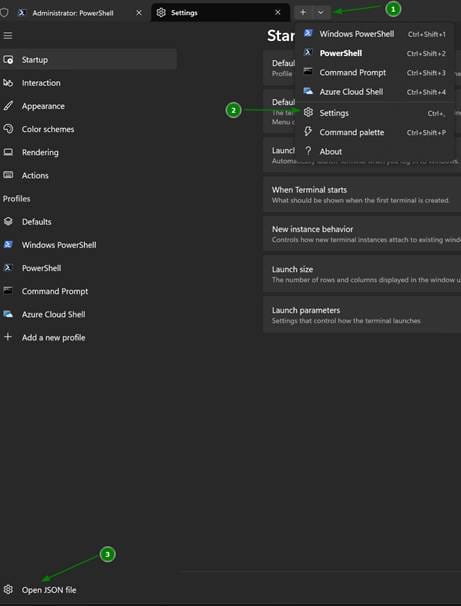Click the Azure Cloud Shell icon in dropdown menu
The width and height of the screenshot is (461, 606).
(308, 91)
